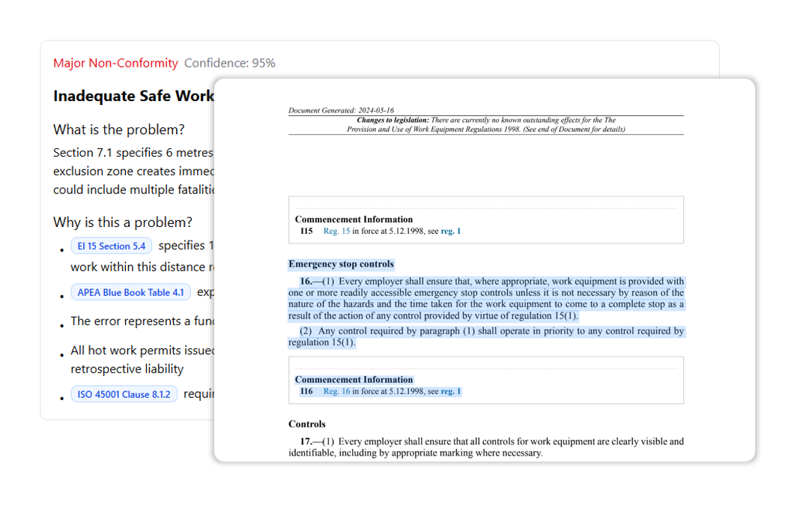
Task: Select the Confidence: 95% text
Action: (230, 63)
